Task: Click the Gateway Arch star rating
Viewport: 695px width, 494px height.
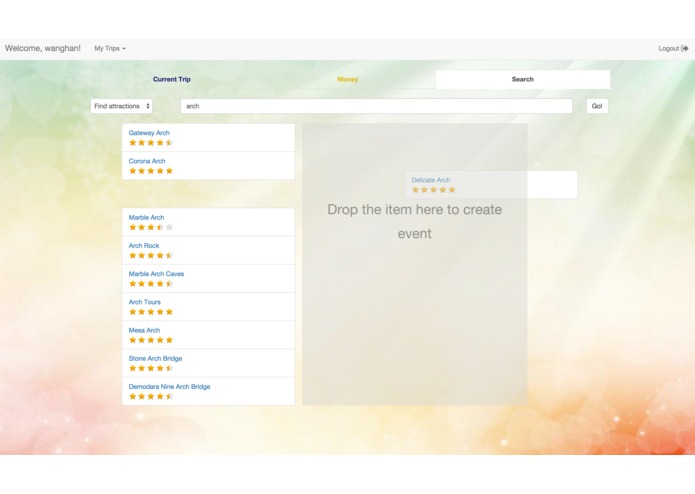Action: 151,143
